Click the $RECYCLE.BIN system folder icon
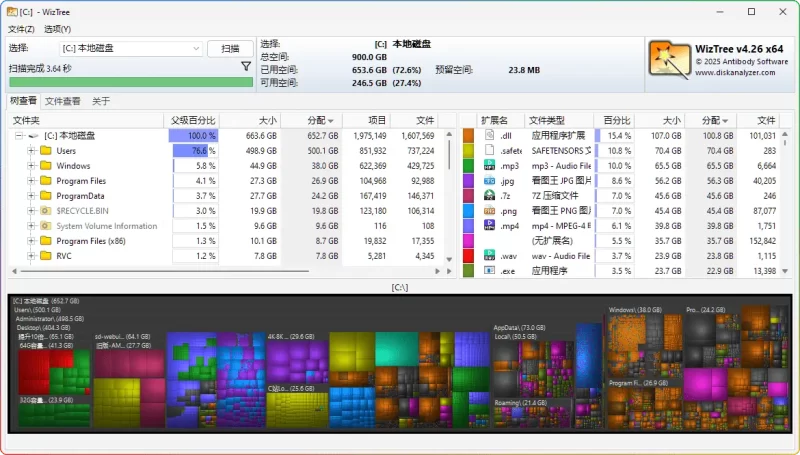The image size is (800, 455). (x=46, y=211)
